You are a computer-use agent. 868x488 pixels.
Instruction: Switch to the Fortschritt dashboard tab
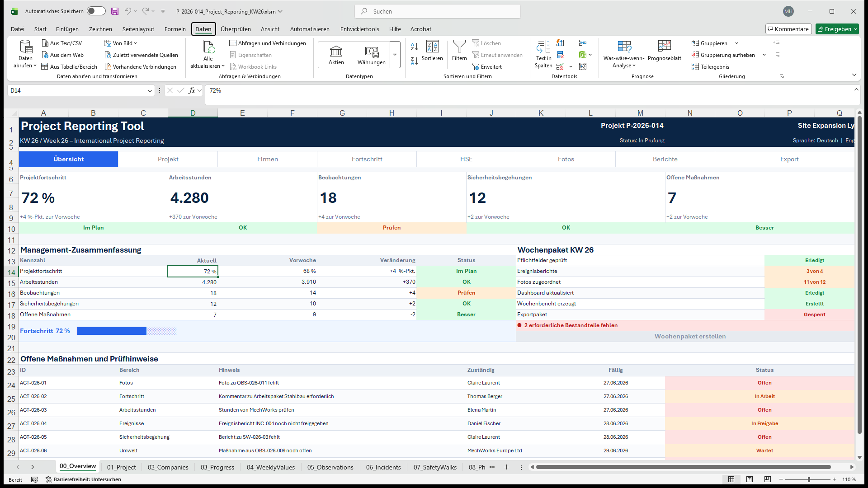[367, 159]
